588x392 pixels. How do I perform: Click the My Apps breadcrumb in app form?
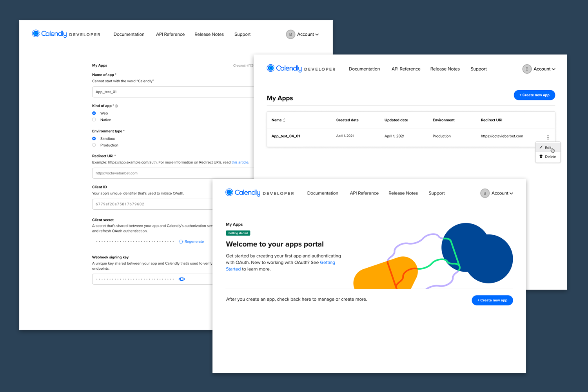coord(100,65)
